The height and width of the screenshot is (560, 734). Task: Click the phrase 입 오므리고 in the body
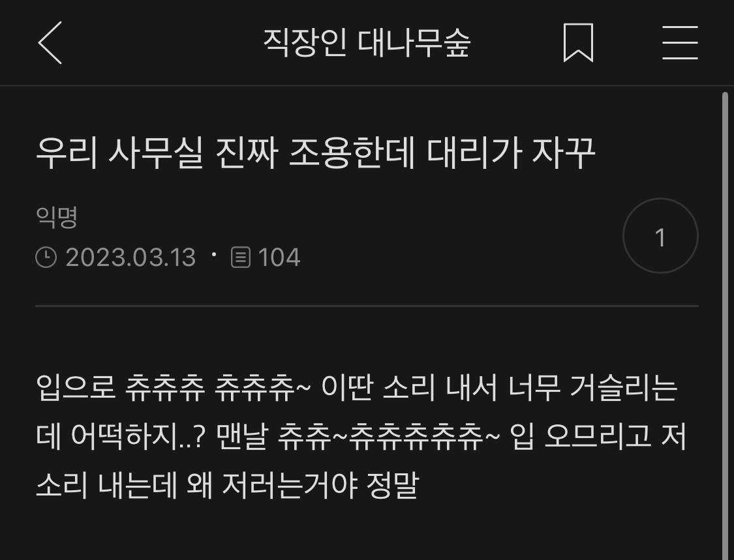click(580, 437)
